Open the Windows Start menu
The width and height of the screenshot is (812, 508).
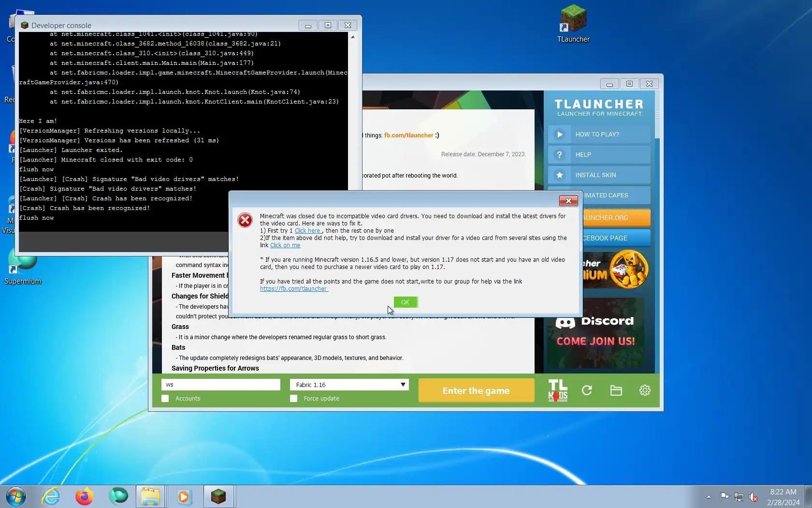16,496
